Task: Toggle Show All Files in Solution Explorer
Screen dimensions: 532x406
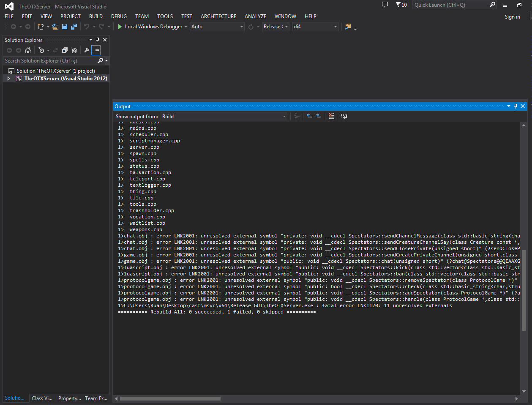Action: [x=74, y=50]
